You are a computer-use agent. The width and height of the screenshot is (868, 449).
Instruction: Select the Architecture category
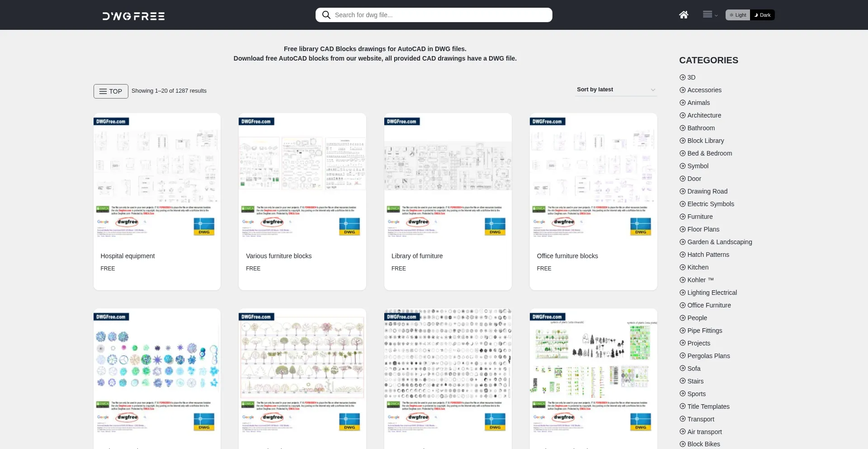point(704,115)
